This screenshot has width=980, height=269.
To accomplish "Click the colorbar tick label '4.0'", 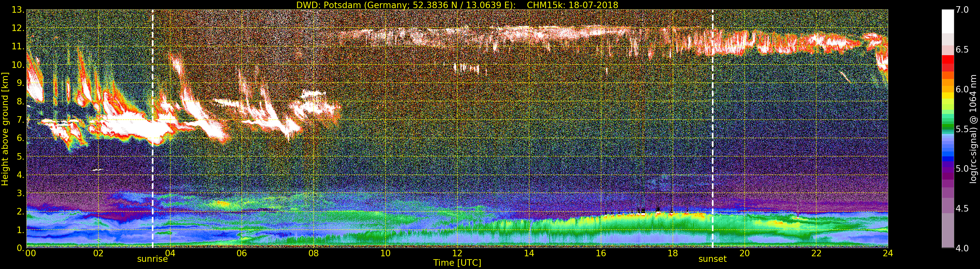I will click(962, 248).
